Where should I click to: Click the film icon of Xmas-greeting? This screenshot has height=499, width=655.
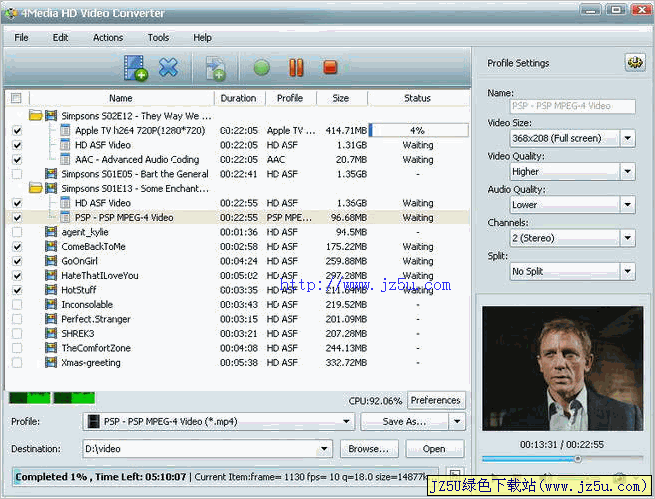(x=51, y=362)
